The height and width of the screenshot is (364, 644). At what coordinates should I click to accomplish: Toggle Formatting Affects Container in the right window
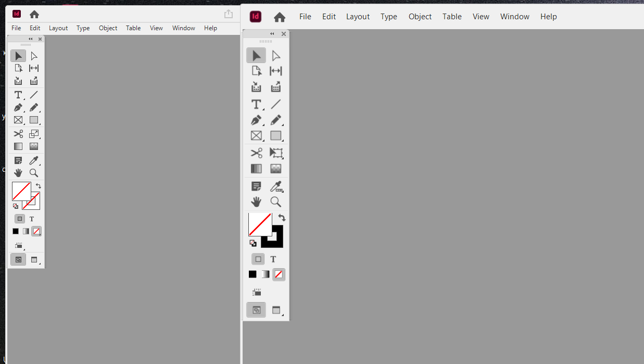[x=258, y=259]
